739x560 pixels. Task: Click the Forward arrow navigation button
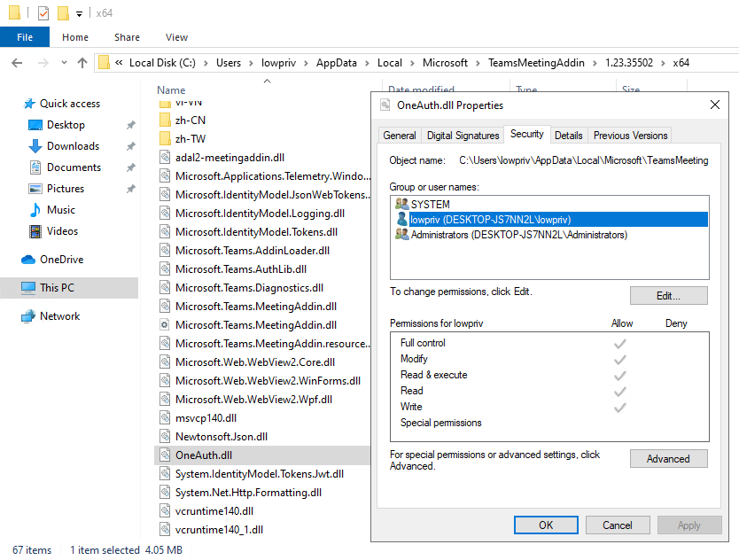(43, 63)
